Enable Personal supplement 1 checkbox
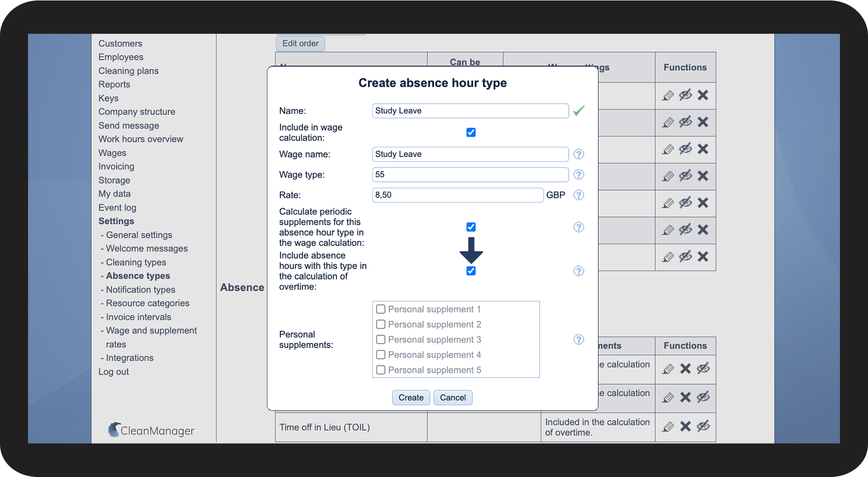 coord(381,309)
